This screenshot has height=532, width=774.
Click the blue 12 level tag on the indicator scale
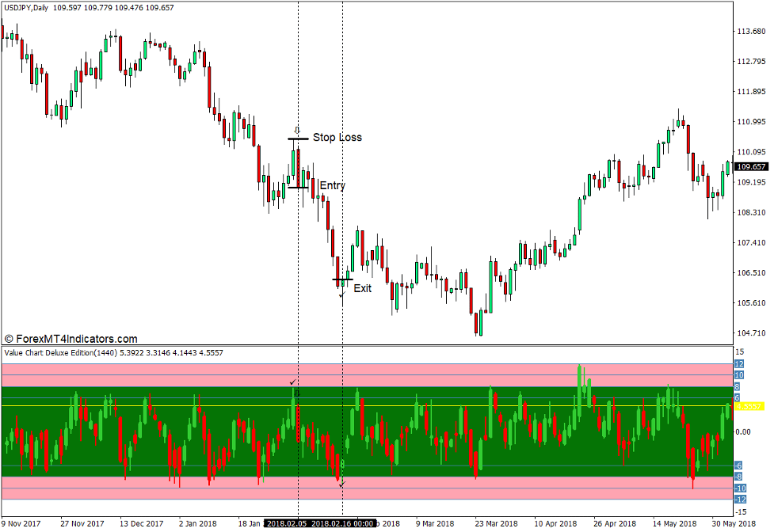click(739, 363)
